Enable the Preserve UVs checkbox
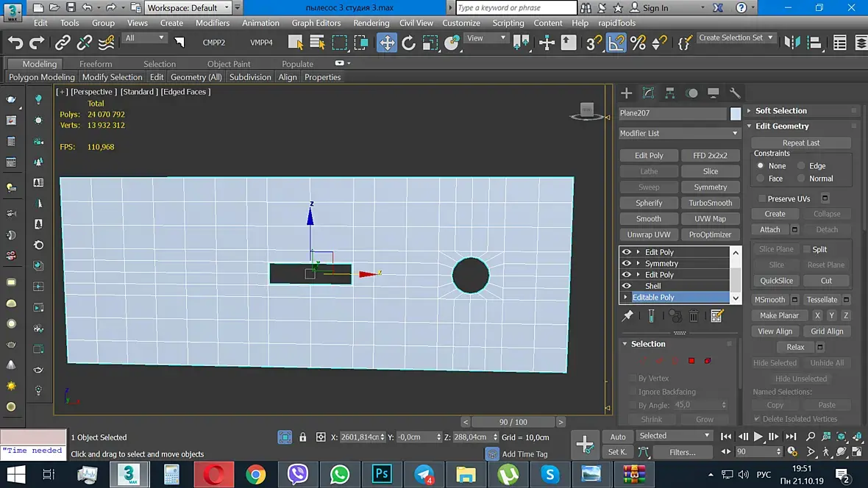868x488 pixels. tap(762, 198)
